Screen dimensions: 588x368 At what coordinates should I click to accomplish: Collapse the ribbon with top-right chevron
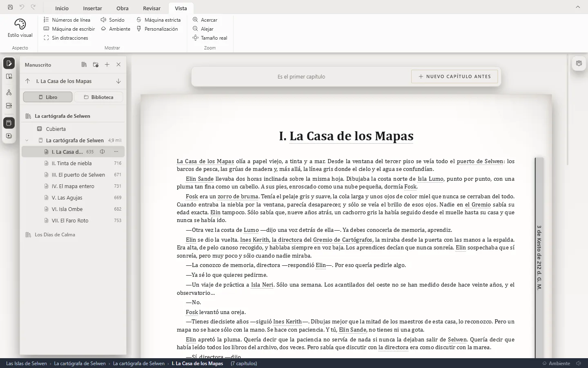(578, 7)
